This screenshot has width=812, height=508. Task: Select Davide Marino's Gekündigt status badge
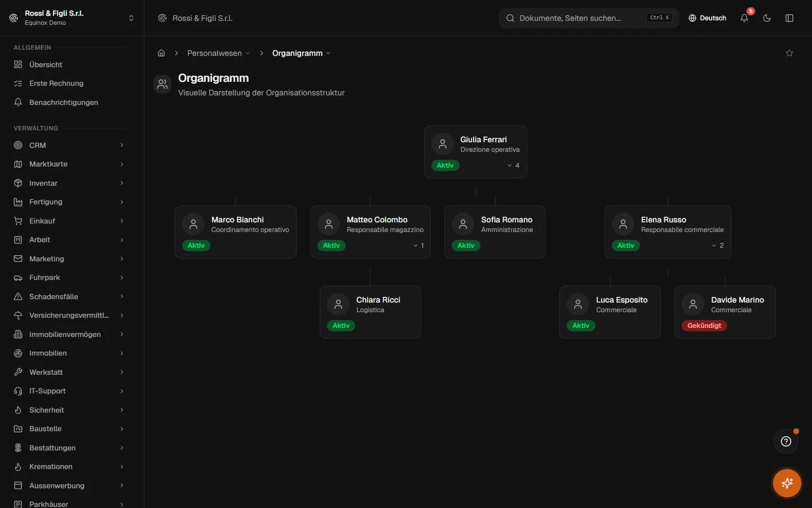point(704,326)
